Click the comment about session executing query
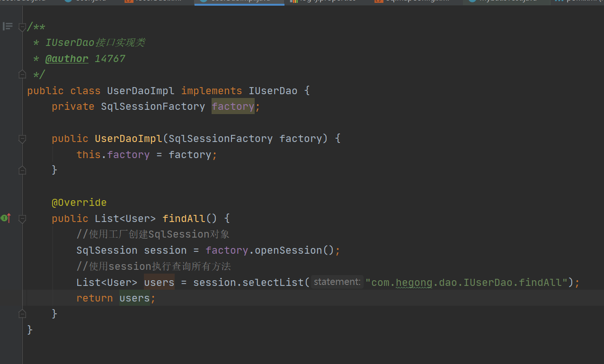The image size is (604, 364). 154,266
